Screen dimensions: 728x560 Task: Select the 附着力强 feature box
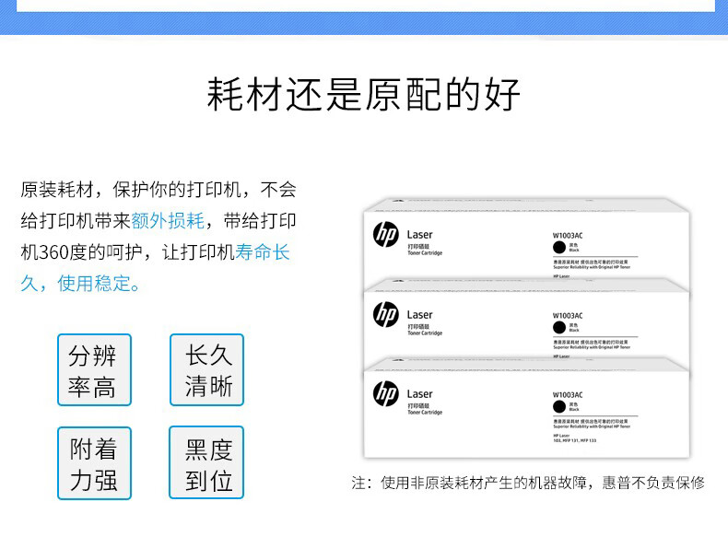pos(94,463)
